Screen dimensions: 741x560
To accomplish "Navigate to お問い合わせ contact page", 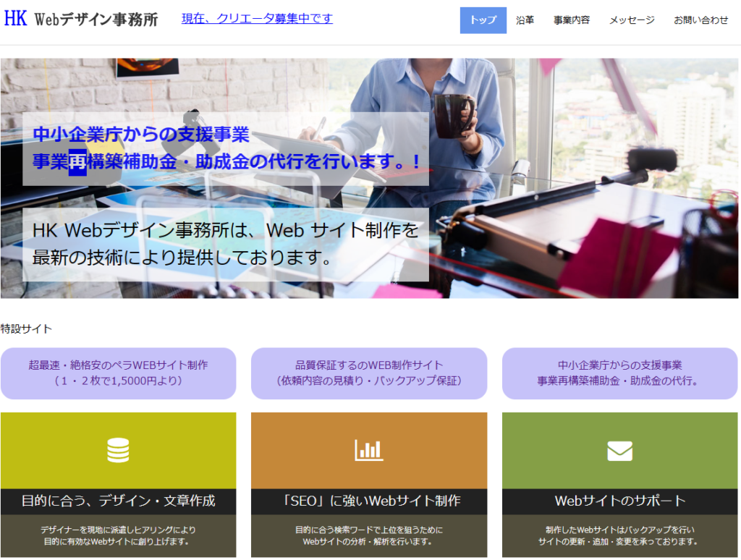I will pyautogui.click(x=700, y=20).
